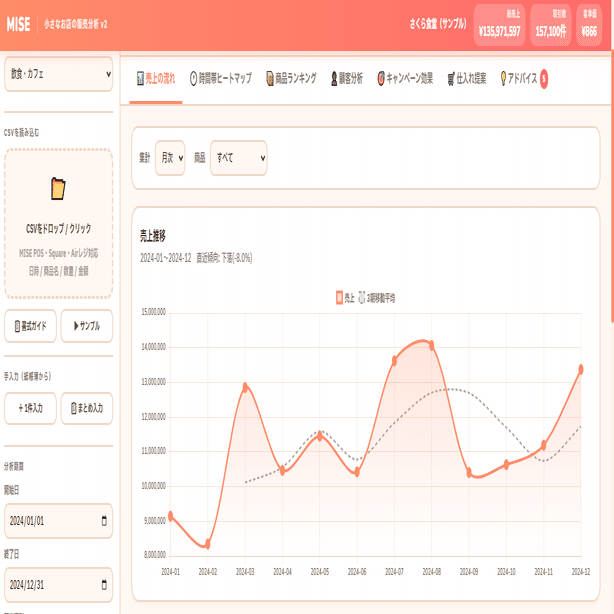The height and width of the screenshot is (614, 614).
Task: Click CSVをドロップ/クリック upload area
Action: [x=59, y=223]
